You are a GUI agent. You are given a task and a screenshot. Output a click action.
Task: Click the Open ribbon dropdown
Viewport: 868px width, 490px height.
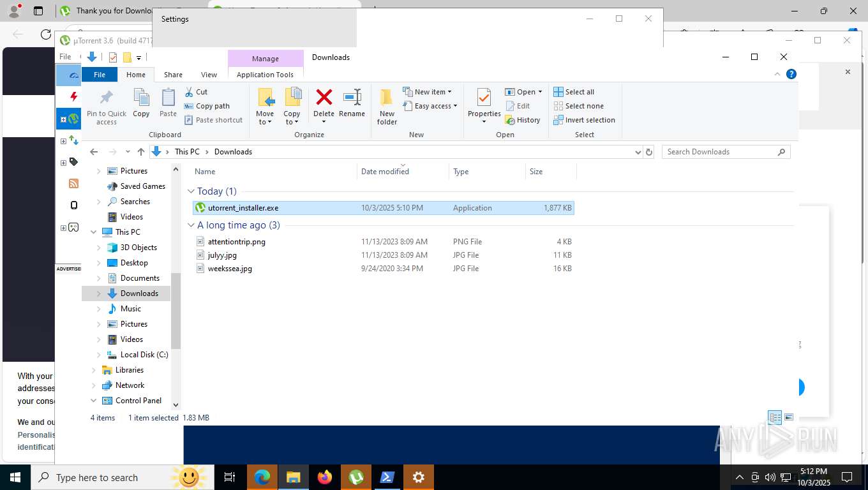(523, 92)
